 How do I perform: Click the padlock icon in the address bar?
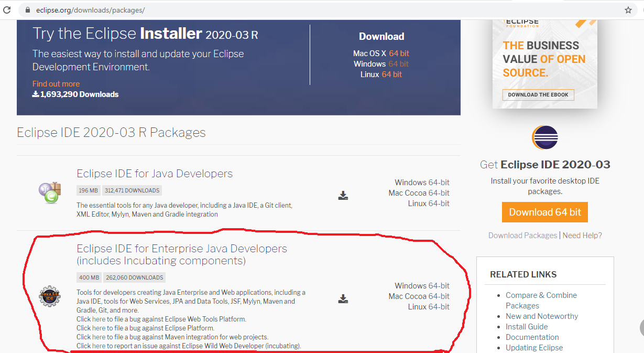pyautogui.click(x=27, y=9)
